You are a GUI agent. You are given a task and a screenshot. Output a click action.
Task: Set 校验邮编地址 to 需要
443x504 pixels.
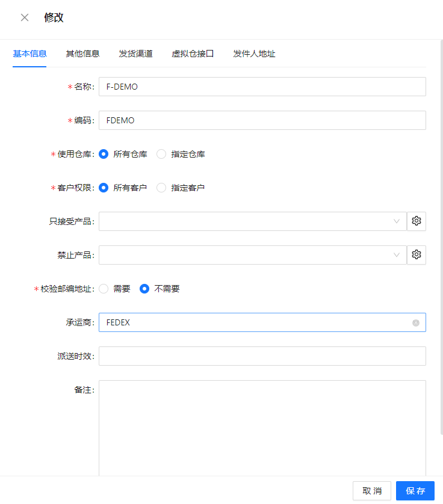pos(104,289)
